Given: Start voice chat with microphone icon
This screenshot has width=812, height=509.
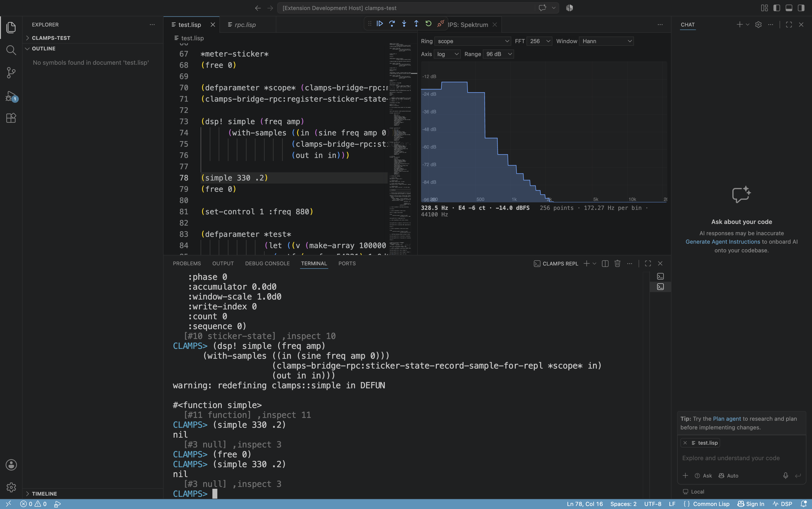Looking at the screenshot, I should tap(785, 476).
